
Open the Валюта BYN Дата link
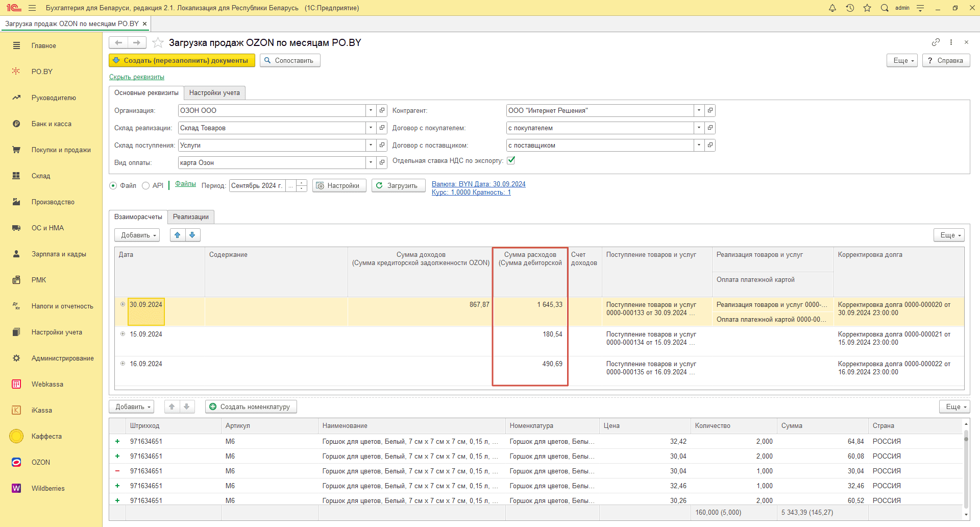479,184
